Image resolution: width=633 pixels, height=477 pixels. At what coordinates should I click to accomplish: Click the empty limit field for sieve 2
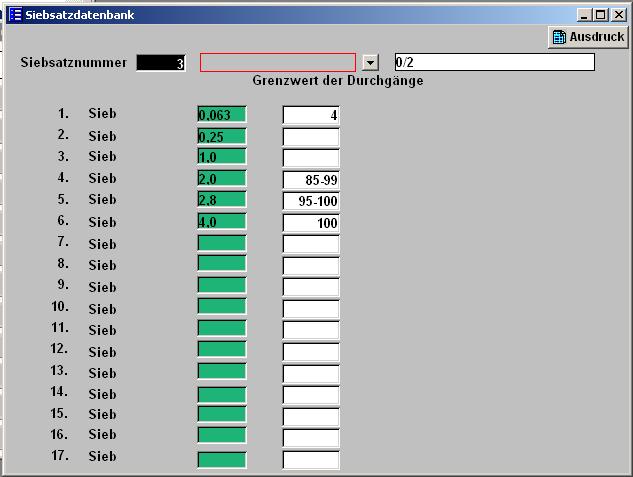[x=311, y=136]
